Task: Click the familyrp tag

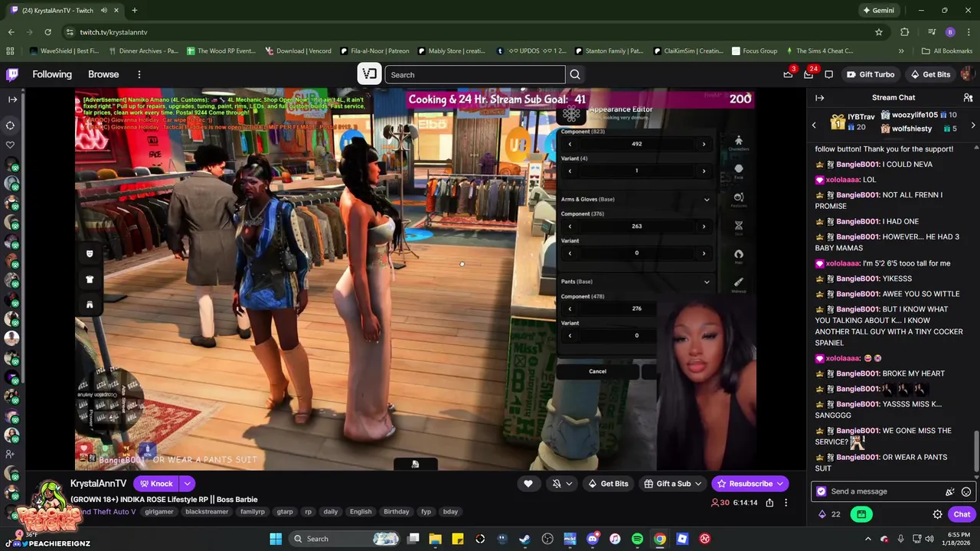Action: (253, 511)
